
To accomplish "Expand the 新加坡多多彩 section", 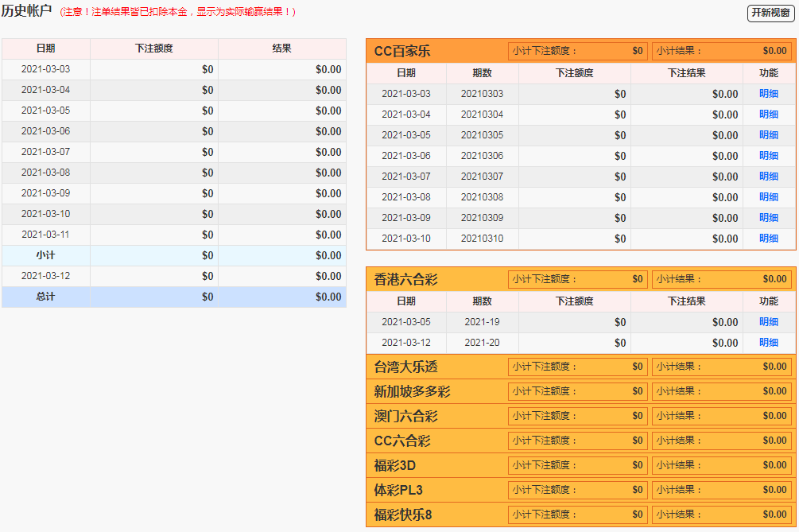I will tap(412, 392).
